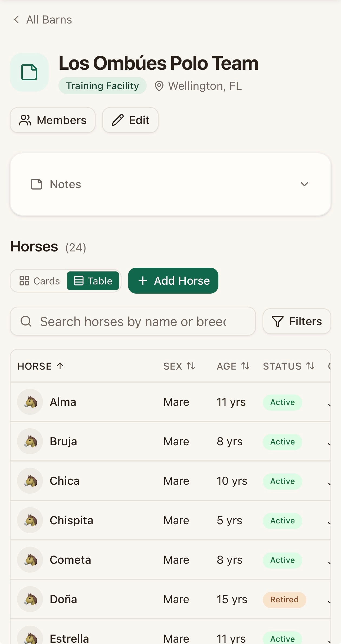341x644 pixels.
Task: Click the note icon in the Notes card
Action: pyautogui.click(x=37, y=184)
